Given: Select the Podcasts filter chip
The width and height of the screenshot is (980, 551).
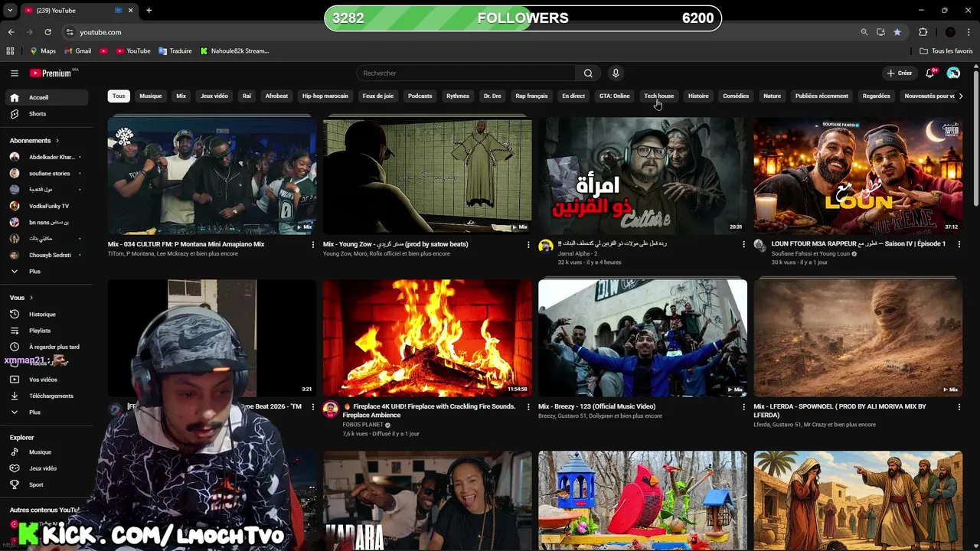Looking at the screenshot, I should (x=420, y=96).
